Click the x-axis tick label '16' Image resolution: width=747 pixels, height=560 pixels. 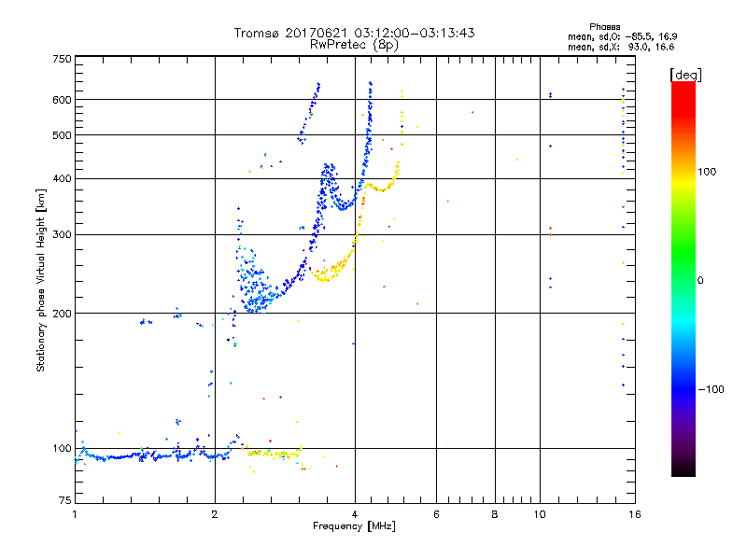click(x=635, y=514)
